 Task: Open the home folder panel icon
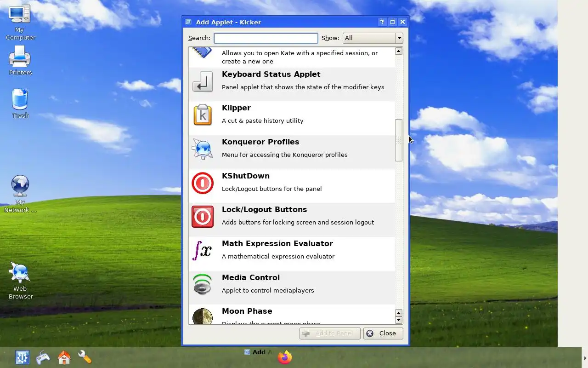click(64, 357)
